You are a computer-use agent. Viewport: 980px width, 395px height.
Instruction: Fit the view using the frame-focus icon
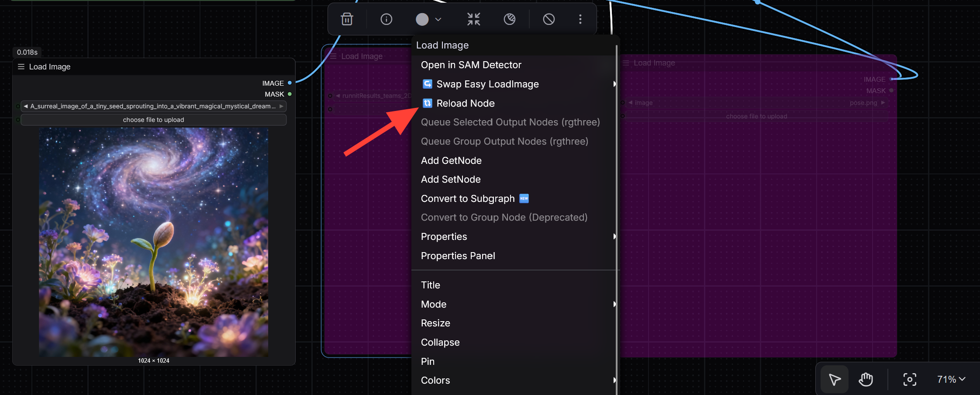coord(910,379)
